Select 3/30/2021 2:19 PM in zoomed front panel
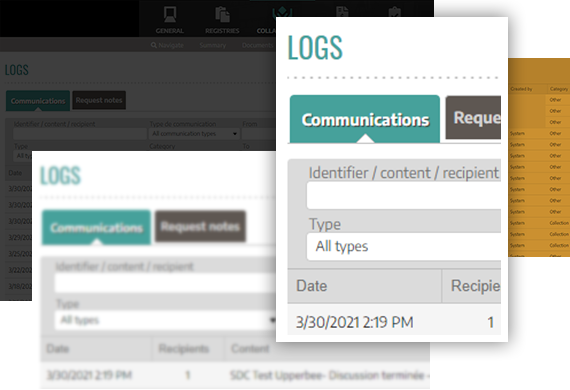The width and height of the screenshot is (570, 390). 394,322
